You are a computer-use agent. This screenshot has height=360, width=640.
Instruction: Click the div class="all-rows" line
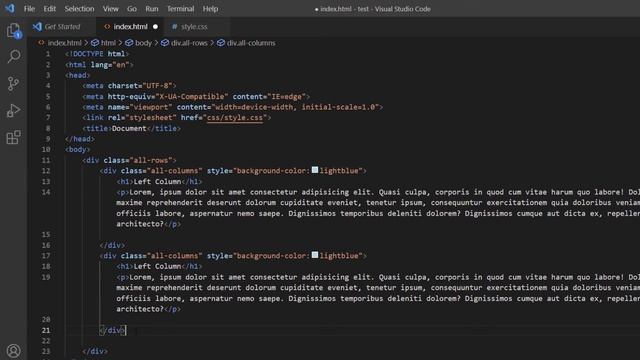click(x=129, y=160)
